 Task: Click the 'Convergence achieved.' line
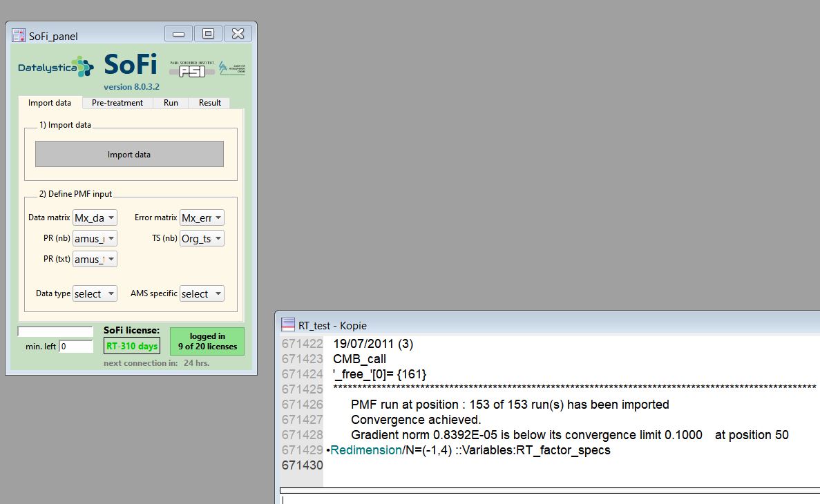click(416, 420)
